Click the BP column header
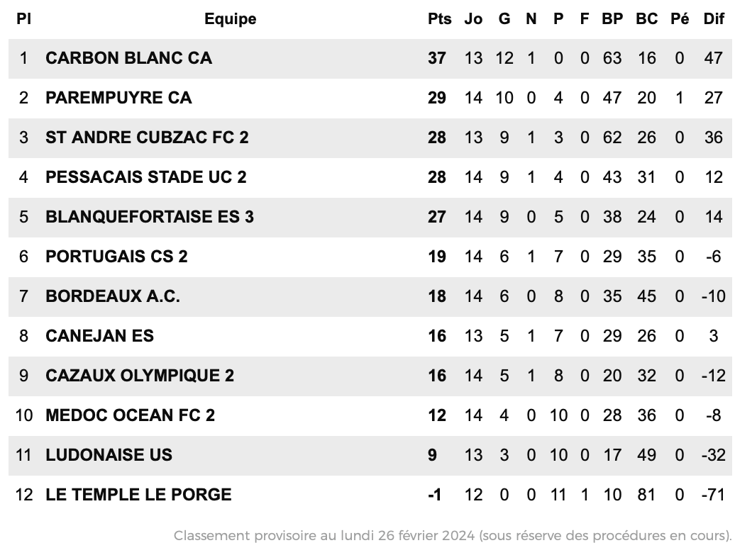 pyautogui.click(x=612, y=18)
